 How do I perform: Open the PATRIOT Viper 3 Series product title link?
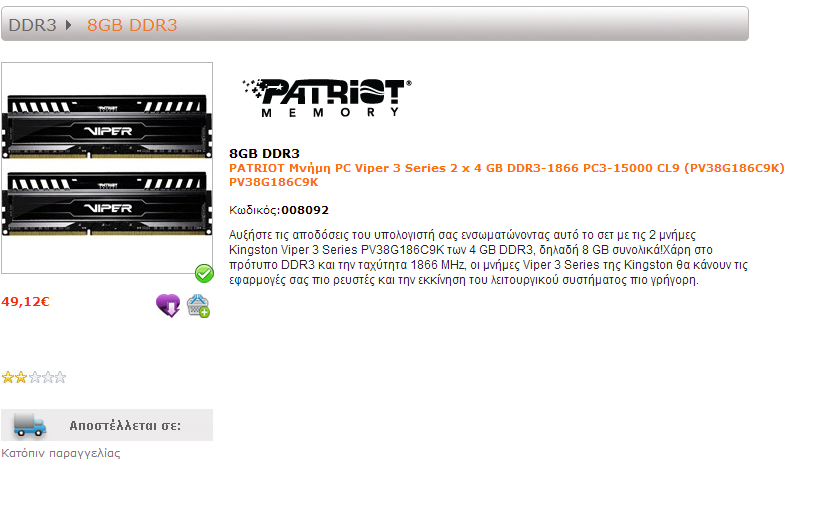pyautogui.click(x=507, y=168)
